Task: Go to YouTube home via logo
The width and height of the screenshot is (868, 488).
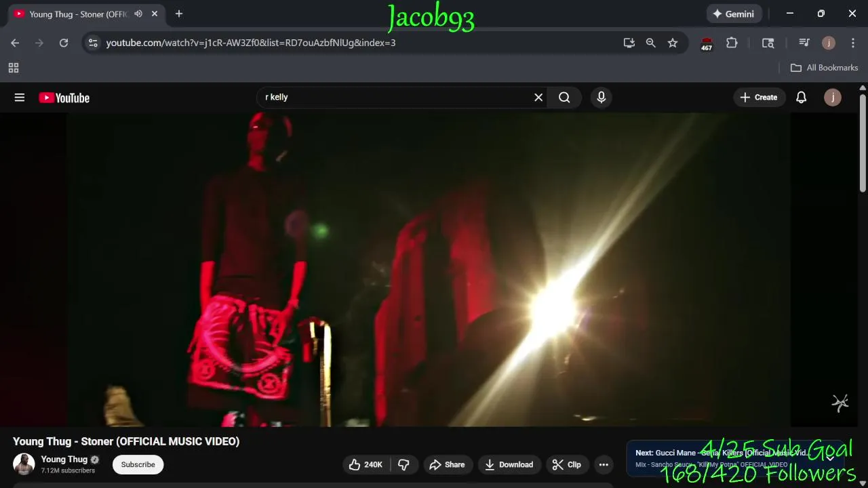Action: (x=64, y=98)
